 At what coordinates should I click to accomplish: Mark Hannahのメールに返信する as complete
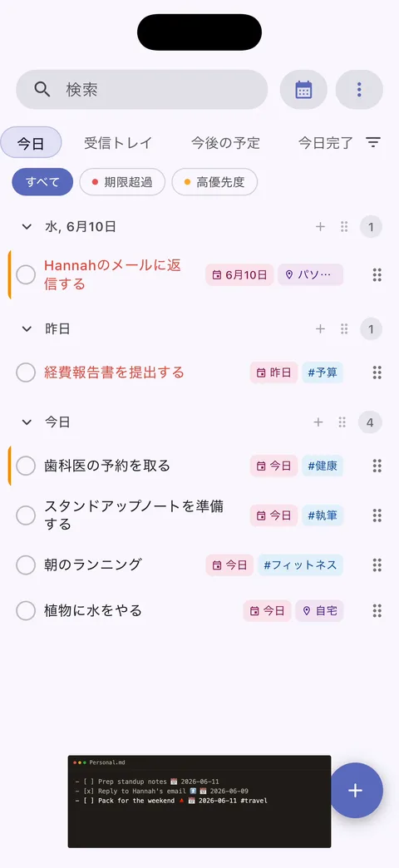(26, 274)
